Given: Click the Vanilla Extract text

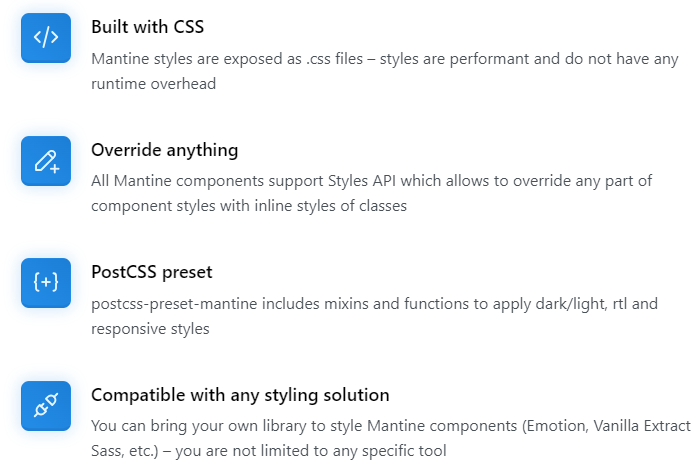Looking at the screenshot, I should point(642,426).
